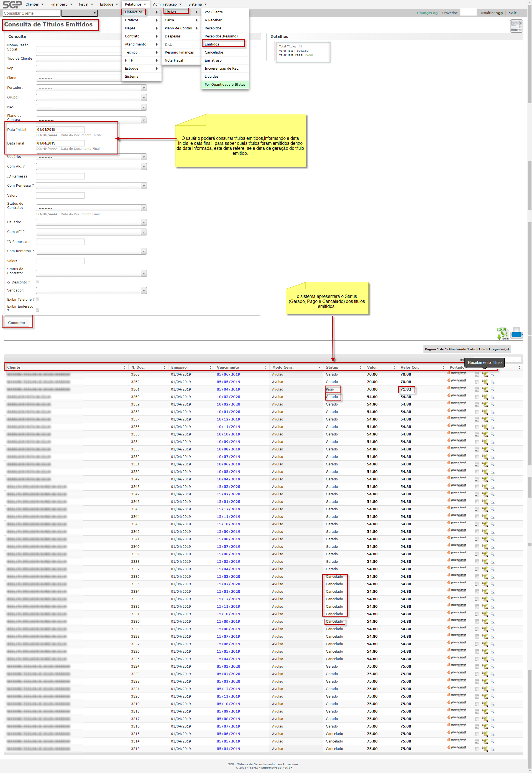Viewport: 532px width, 773px height.
Task: Select Cancelados in the Títulos submenu
Action: 214,52
